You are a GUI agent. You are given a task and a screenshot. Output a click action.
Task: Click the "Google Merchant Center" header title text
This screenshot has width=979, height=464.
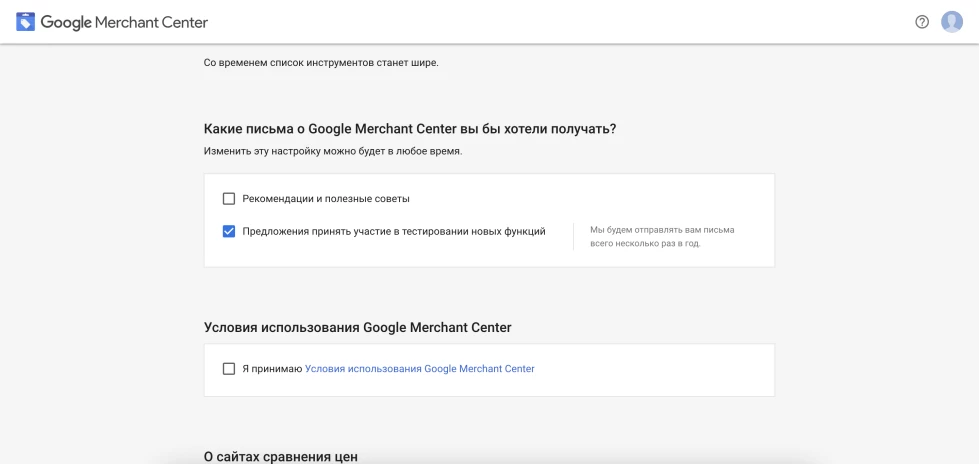[124, 22]
